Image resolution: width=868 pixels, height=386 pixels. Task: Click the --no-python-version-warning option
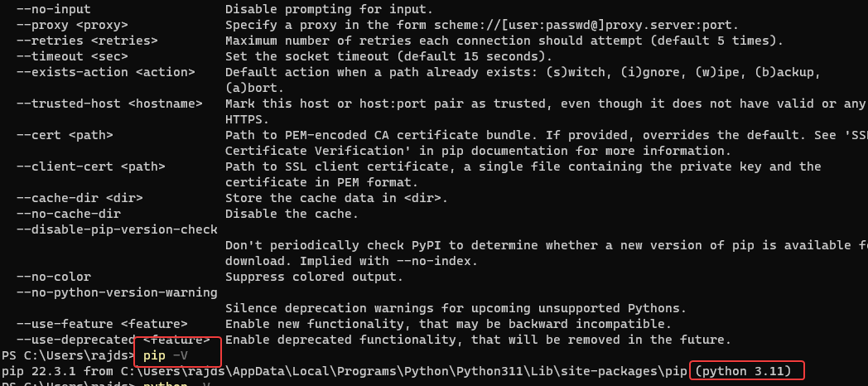coord(117,292)
